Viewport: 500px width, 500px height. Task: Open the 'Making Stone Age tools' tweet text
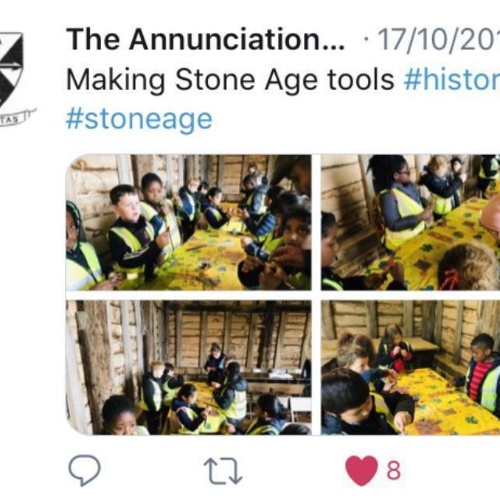point(230,80)
